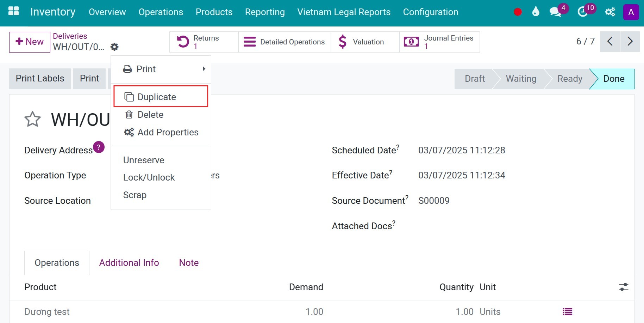
Task: Open Returns smart button
Action: click(x=204, y=42)
